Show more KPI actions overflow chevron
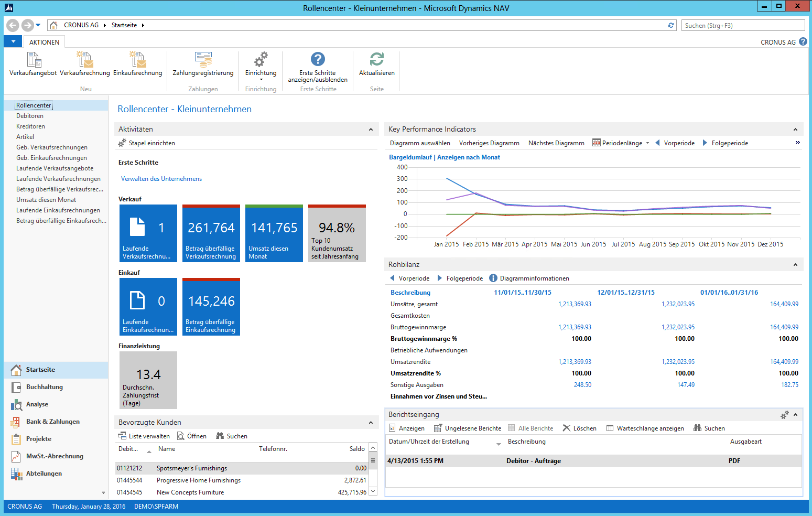 798,143
